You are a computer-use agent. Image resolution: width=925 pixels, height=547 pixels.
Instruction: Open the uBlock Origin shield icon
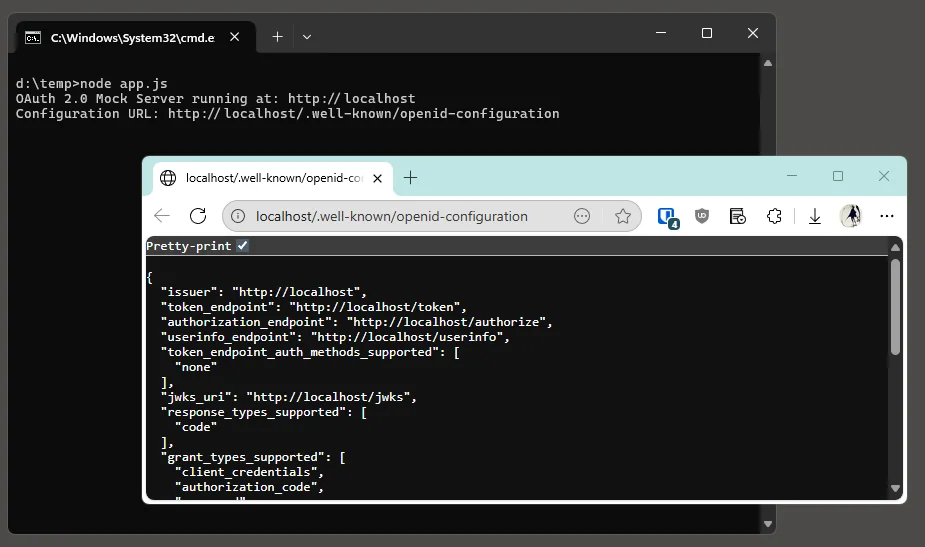[x=702, y=216]
